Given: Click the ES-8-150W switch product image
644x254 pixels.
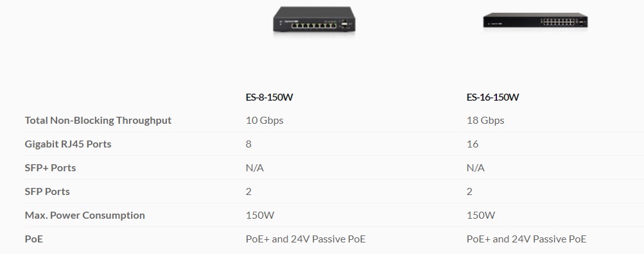Looking at the screenshot, I should click(x=314, y=20).
